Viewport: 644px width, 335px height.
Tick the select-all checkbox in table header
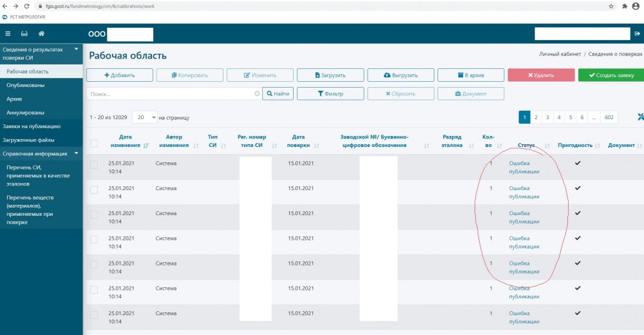(x=94, y=144)
